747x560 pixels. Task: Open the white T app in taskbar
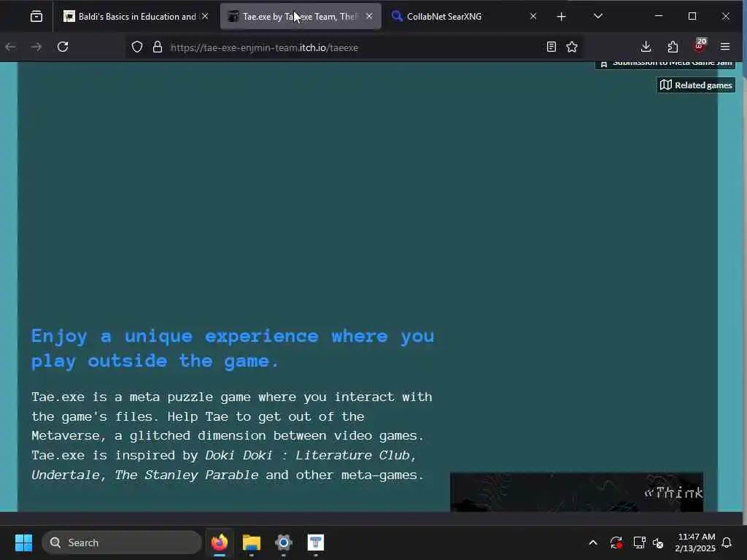(x=315, y=542)
